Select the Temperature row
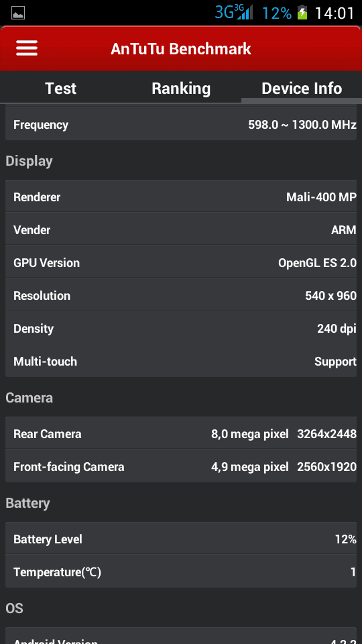 pos(181,572)
